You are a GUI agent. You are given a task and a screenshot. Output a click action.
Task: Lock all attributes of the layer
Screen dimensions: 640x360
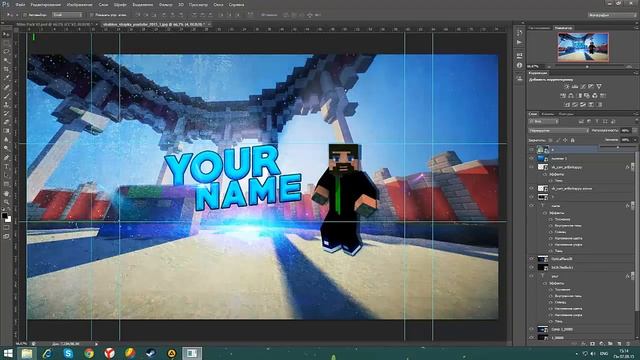pyautogui.click(x=573, y=140)
